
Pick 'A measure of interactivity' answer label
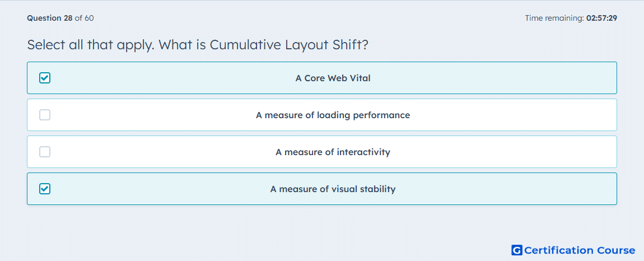click(x=333, y=152)
